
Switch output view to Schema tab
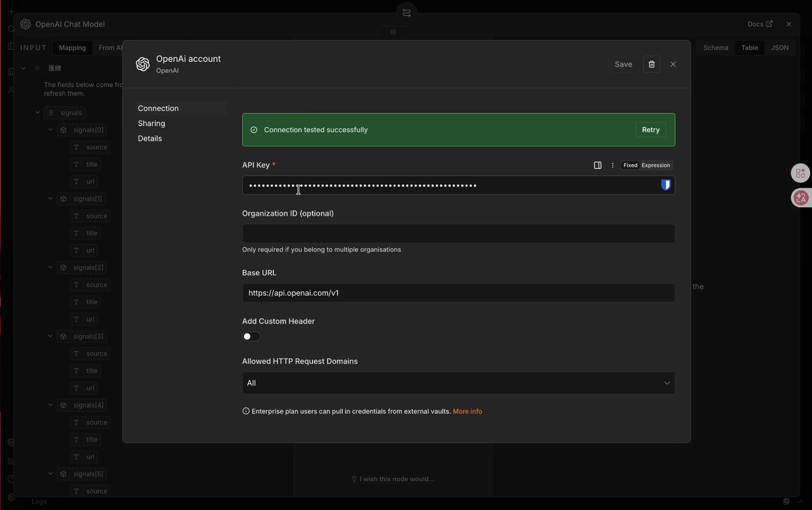716,48
